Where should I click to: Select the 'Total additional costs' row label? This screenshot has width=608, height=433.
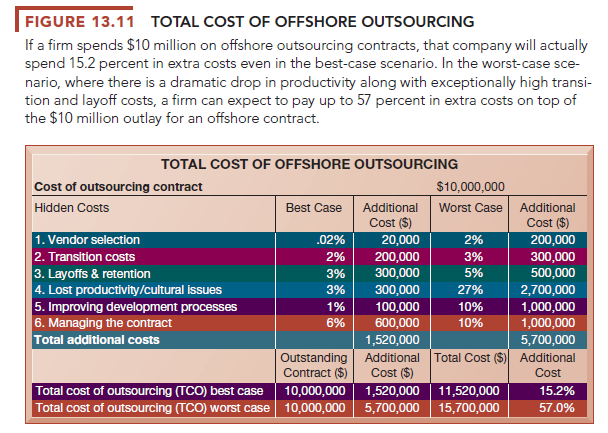(96, 340)
